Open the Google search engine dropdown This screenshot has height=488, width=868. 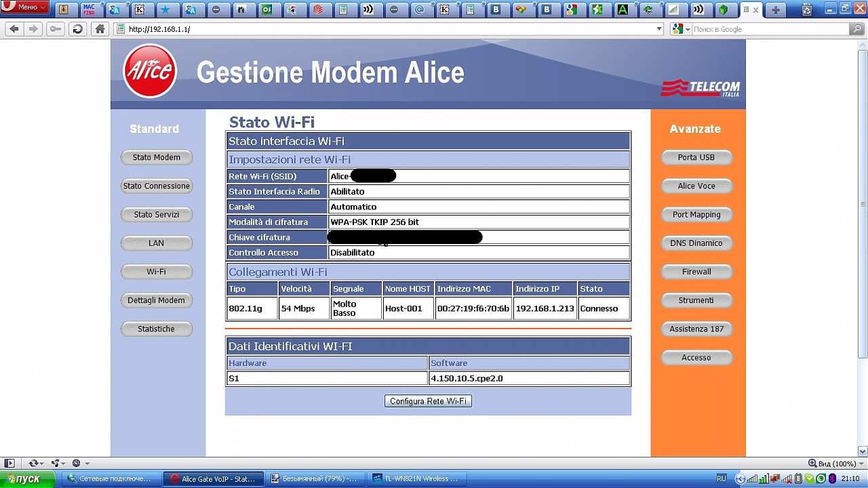coord(680,29)
